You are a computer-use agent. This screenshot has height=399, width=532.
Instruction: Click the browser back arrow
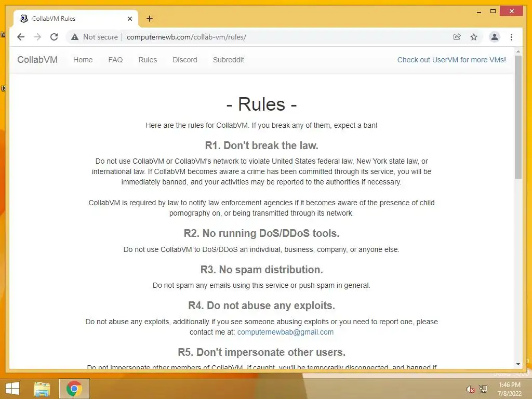click(x=21, y=37)
